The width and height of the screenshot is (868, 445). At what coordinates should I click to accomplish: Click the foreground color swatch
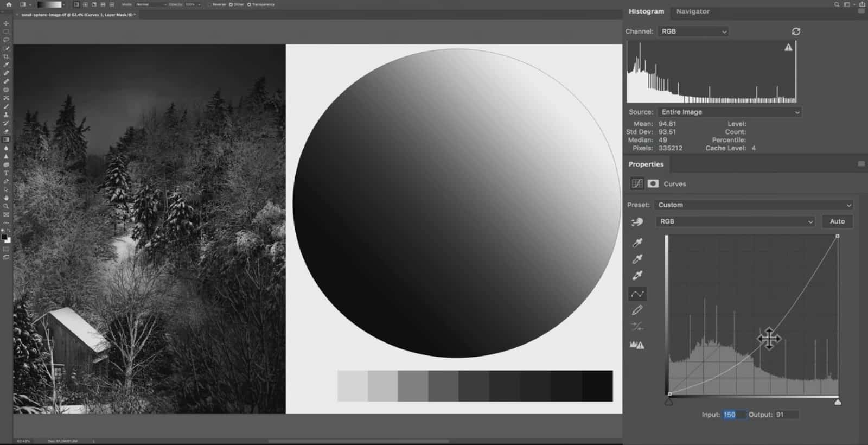(4, 237)
